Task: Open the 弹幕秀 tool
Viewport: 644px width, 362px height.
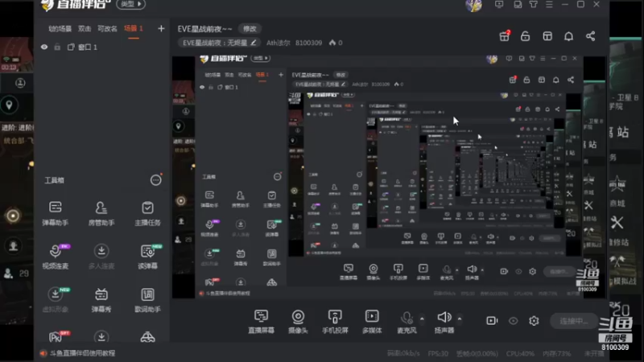Action: click(x=101, y=300)
